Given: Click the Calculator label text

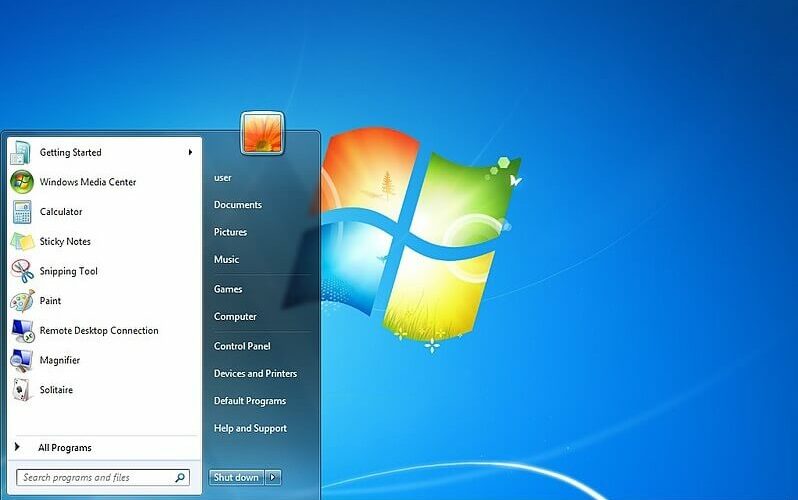Looking at the screenshot, I should click(x=61, y=212).
